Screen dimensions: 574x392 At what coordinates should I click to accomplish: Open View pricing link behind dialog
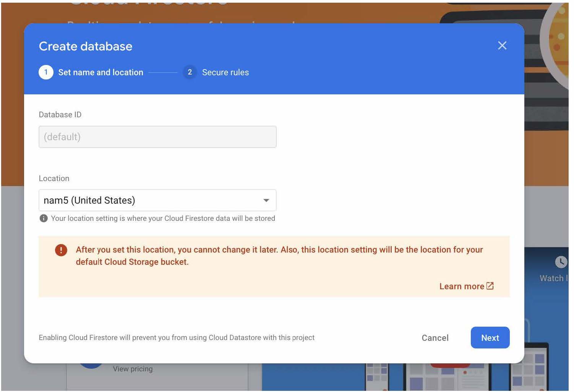tap(133, 369)
